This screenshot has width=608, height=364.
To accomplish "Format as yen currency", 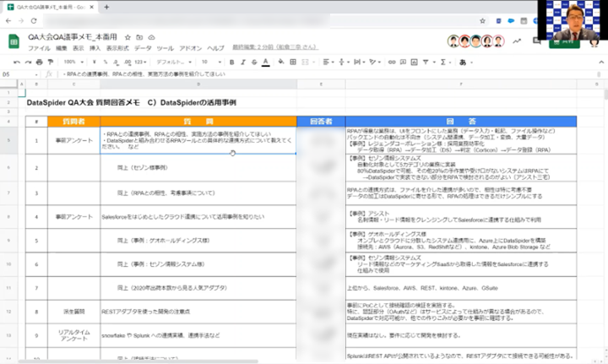I will pyautogui.click(x=95, y=62).
